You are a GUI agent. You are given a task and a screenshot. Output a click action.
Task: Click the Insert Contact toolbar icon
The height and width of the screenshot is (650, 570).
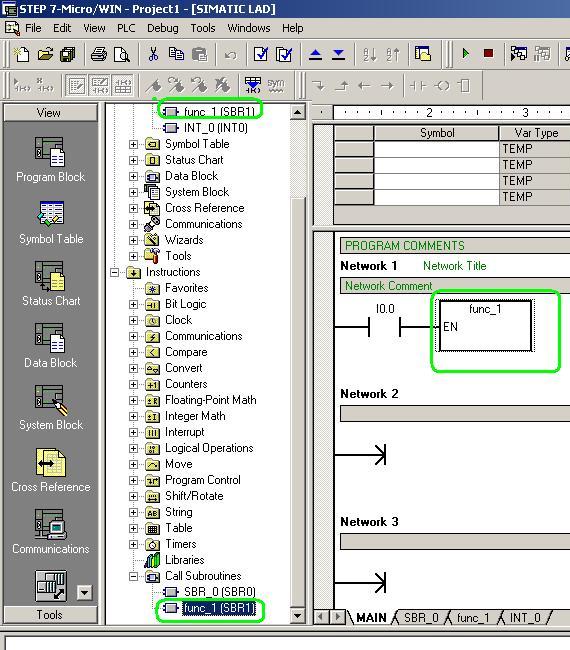[418, 86]
